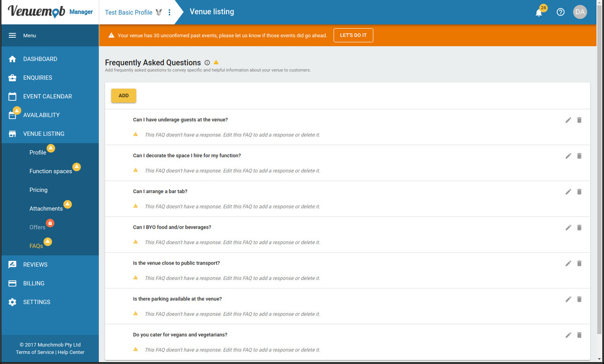This screenshot has width=604, height=364.
Task: Open the DA user avatar menu
Action: (x=580, y=12)
